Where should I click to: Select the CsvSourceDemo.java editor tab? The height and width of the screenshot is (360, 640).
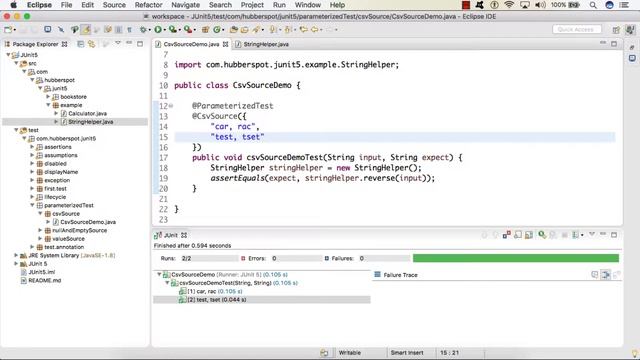tap(191, 44)
